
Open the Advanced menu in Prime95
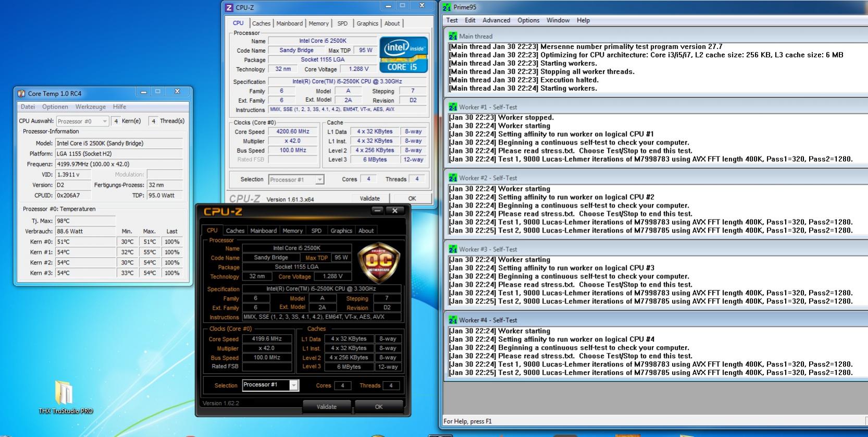[496, 20]
